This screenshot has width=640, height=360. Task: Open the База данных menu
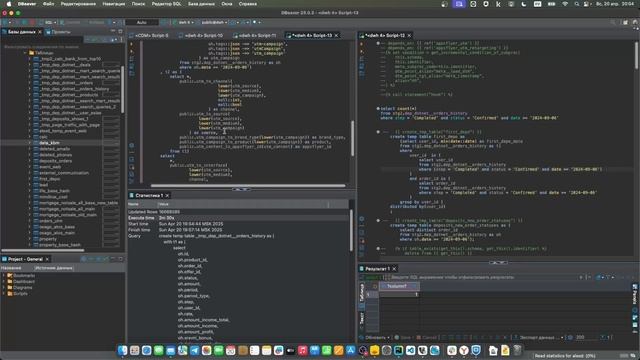pos(201,4)
